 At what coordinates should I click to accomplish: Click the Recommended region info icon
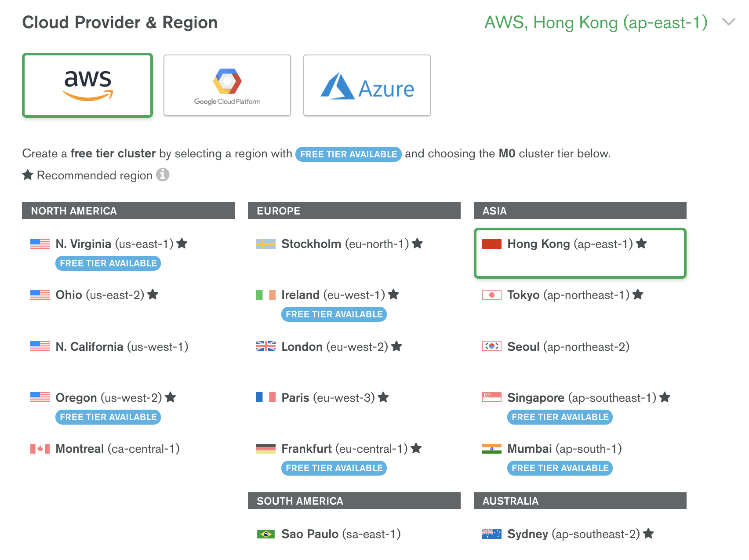pyautogui.click(x=163, y=175)
